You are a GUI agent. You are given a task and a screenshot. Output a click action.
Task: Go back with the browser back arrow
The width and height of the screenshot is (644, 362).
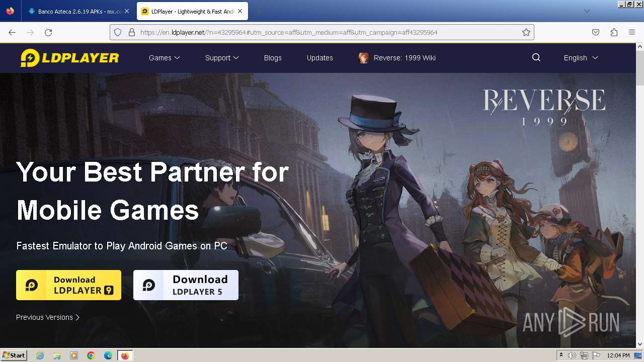[x=12, y=32]
